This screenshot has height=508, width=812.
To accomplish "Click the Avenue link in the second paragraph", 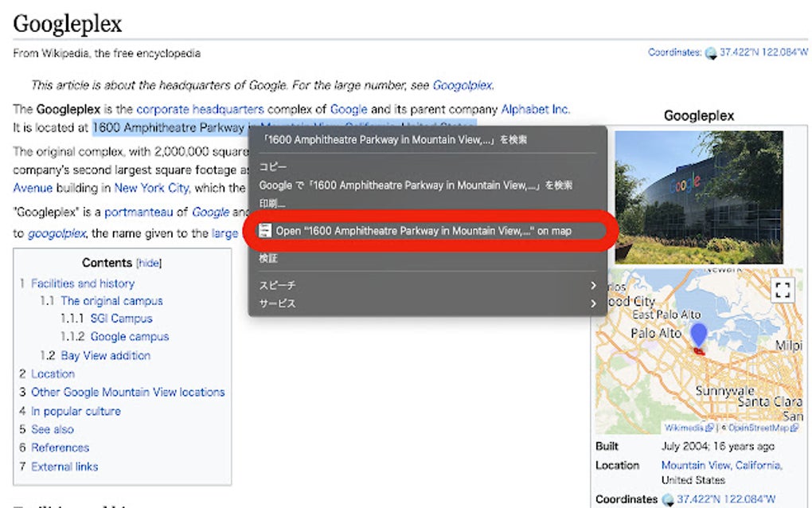I will (33, 188).
